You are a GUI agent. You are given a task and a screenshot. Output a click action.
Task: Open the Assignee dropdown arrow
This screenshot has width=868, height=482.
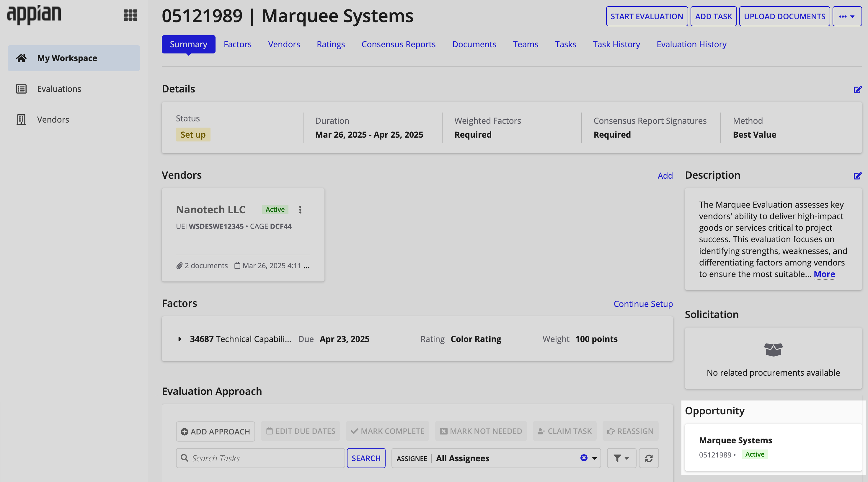pos(594,458)
